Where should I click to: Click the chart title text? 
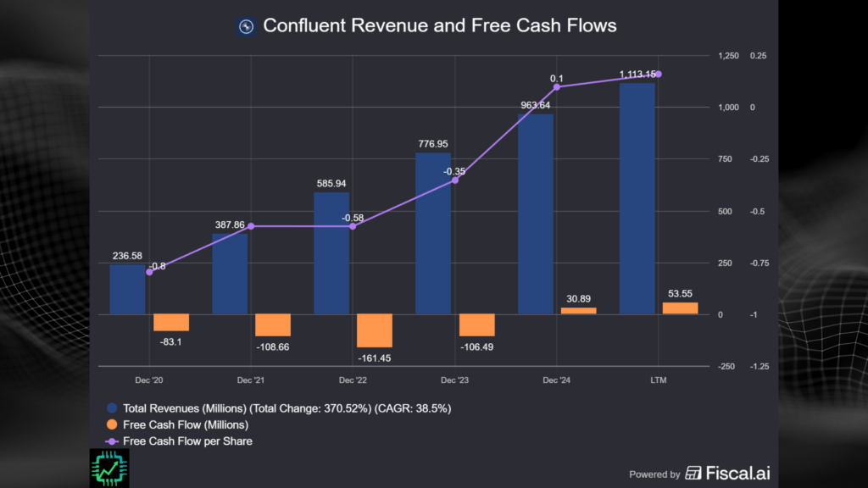coord(441,25)
